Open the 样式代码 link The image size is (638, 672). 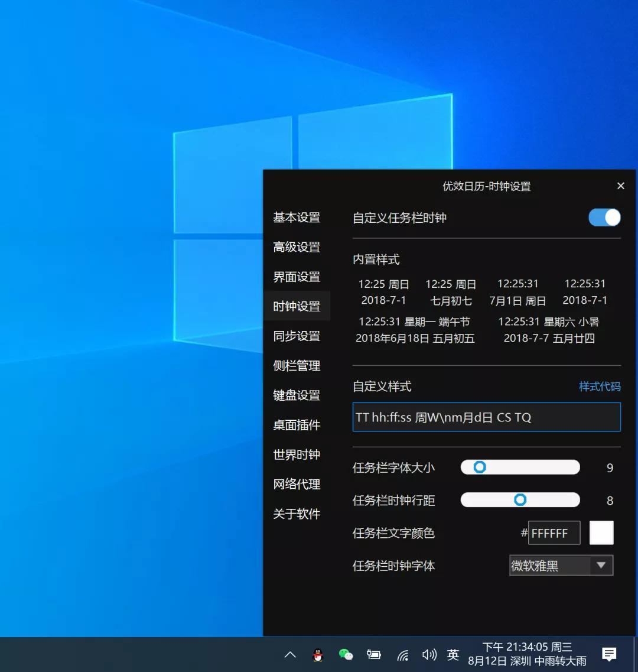click(x=599, y=386)
